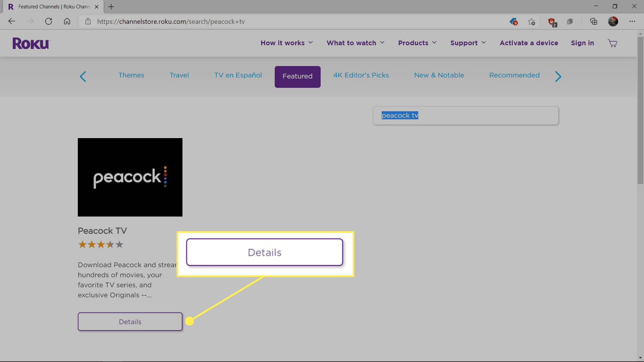This screenshot has width=644, height=362.
Task: Click the channel search field
Action: pos(466,116)
